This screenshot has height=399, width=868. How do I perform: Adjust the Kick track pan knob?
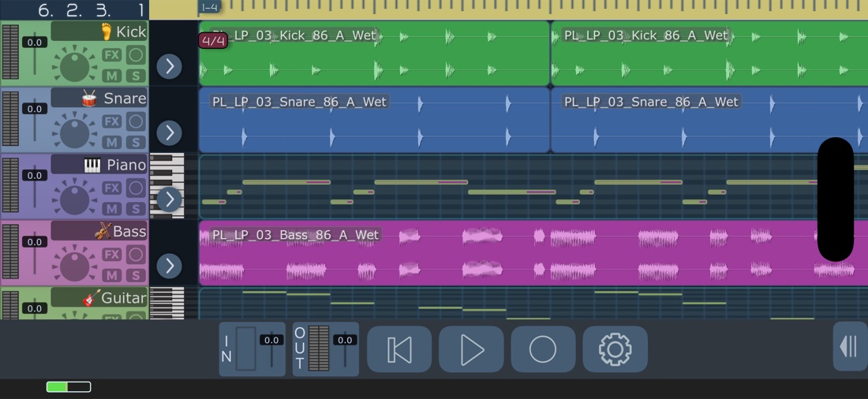[x=75, y=65]
